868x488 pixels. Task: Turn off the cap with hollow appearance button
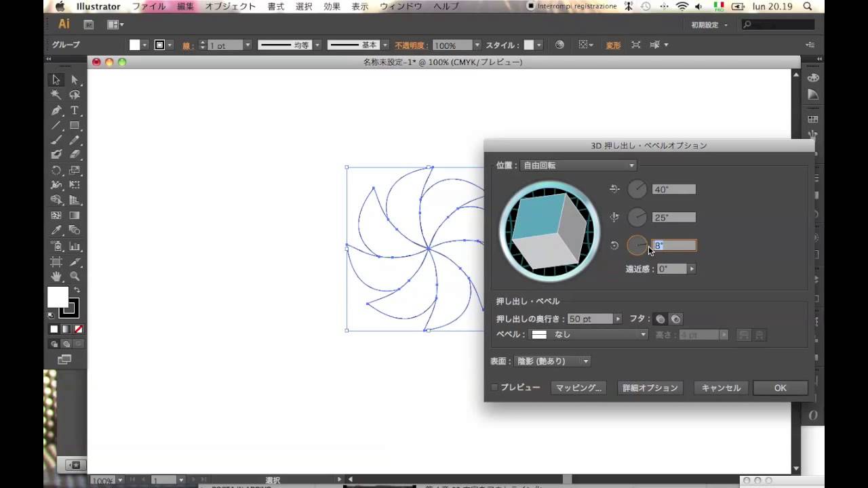(x=675, y=319)
